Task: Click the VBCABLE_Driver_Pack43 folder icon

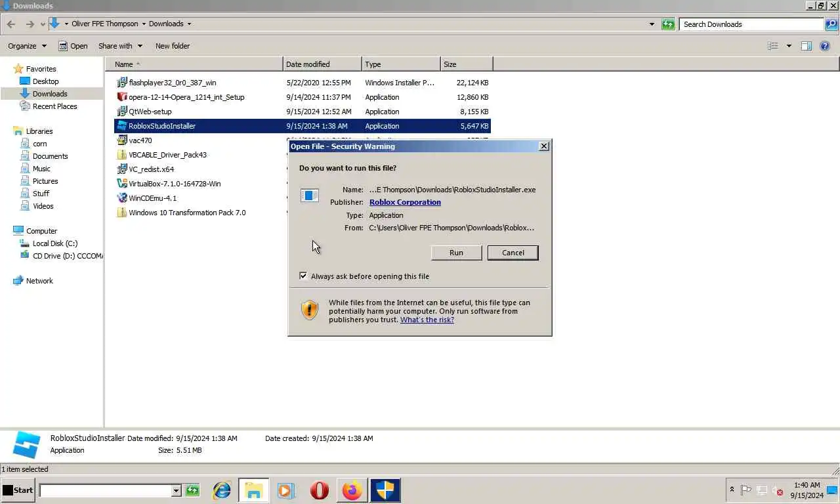Action: tap(121, 155)
